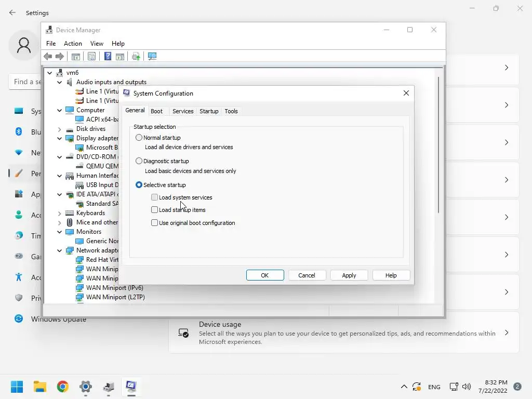Switch to Device Manager on the taskbar
532x399 pixels.
pos(109,387)
